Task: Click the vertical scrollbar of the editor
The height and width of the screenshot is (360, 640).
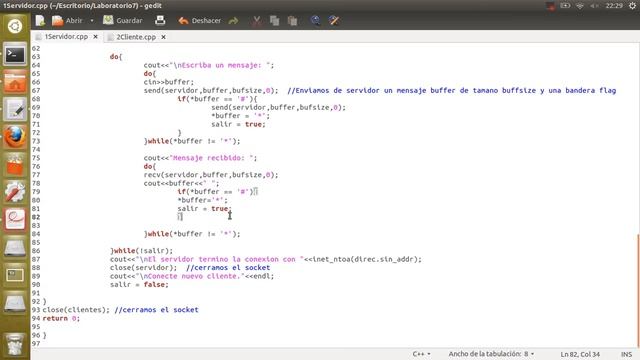Action: (x=638, y=291)
